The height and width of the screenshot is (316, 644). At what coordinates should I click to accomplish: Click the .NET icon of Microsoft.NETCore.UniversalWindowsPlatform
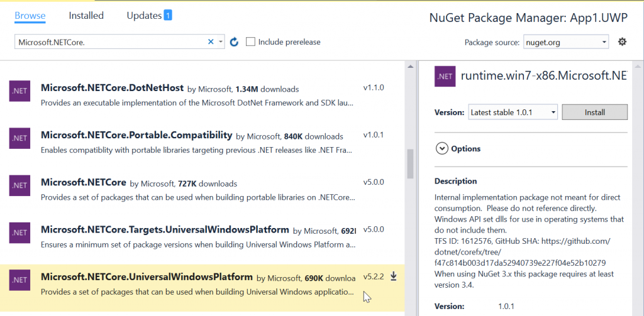click(19, 280)
